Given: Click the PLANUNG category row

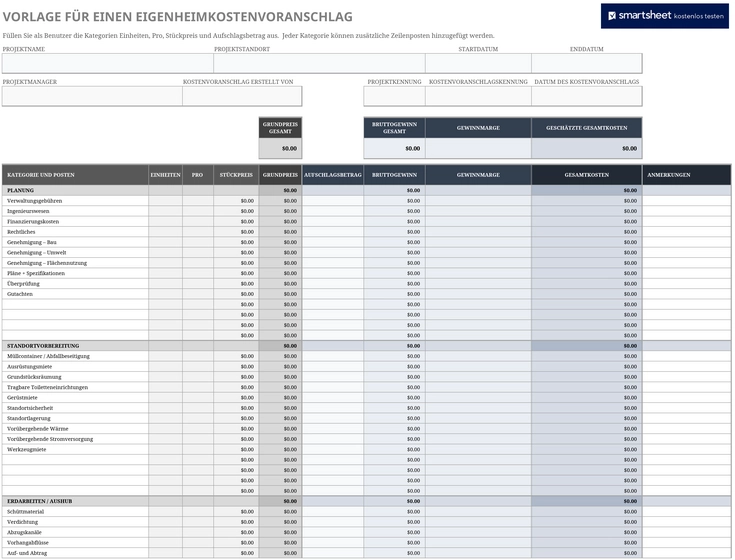Looking at the screenshot, I should click(x=367, y=190).
